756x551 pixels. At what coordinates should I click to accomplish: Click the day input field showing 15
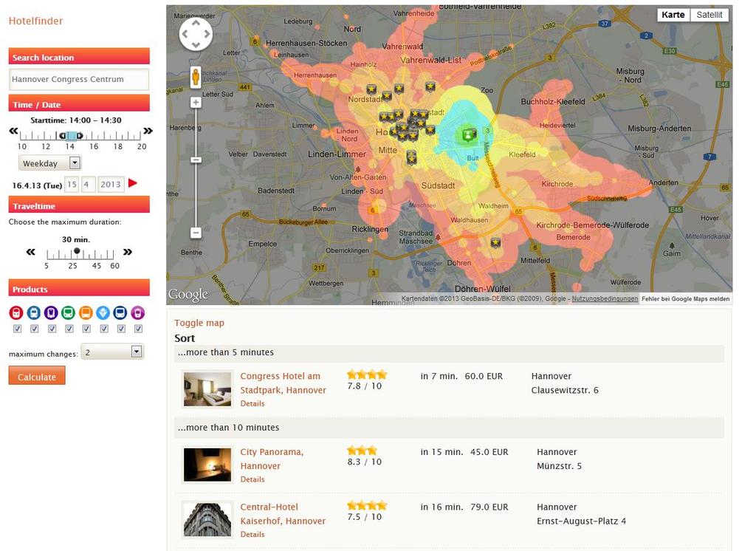72,185
